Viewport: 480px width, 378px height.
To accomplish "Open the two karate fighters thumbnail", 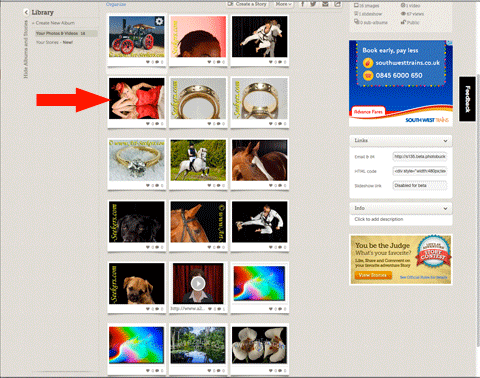I will [259, 37].
